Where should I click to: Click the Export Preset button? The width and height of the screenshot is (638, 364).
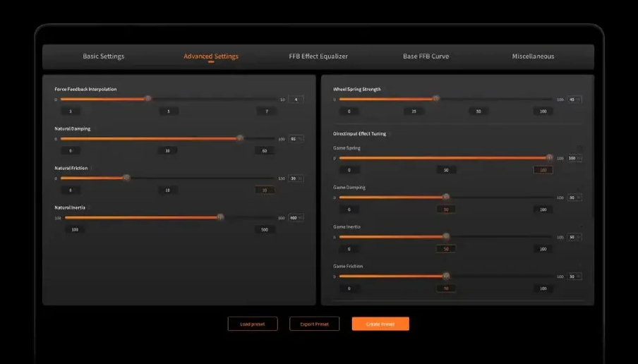pyautogui.click(x=314, y=324)
